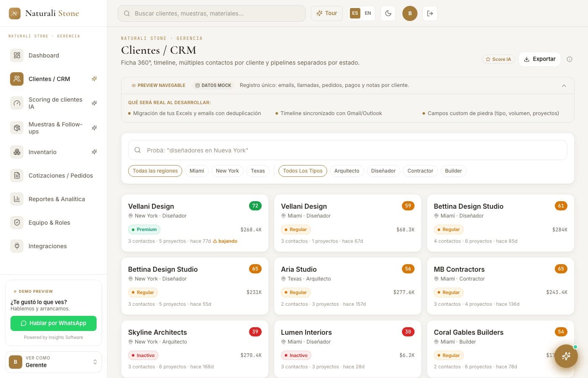Click sparkle AI icon next to Clientes / CRM
This screenshot has height=378, width=588.
click(x=94, y=79)
